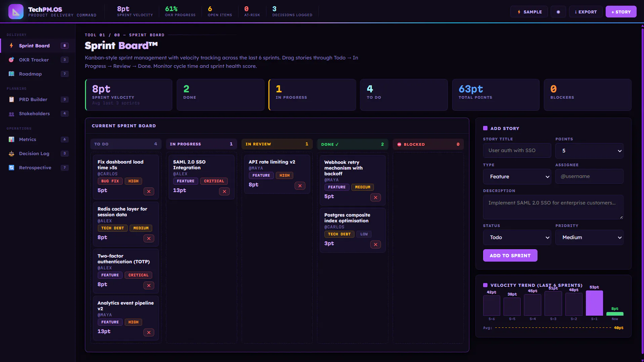Delete the Two-factor authentication story

coord(149,285)
